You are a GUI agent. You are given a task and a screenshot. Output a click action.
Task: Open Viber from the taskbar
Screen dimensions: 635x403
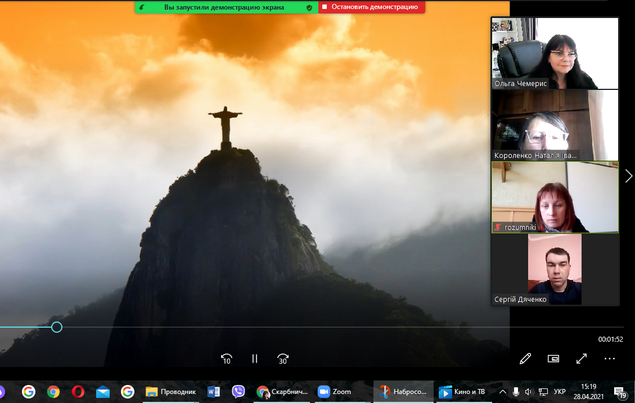238,392
